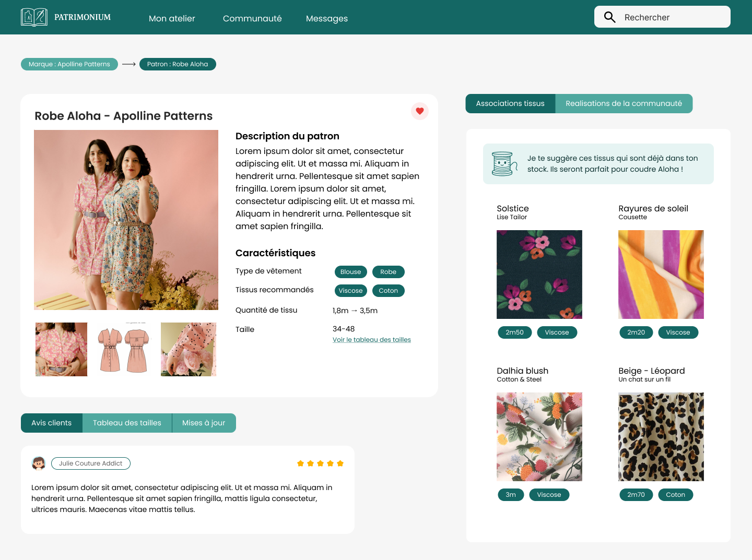
Task: Open the Mises à jour tab
Action: 204,423
